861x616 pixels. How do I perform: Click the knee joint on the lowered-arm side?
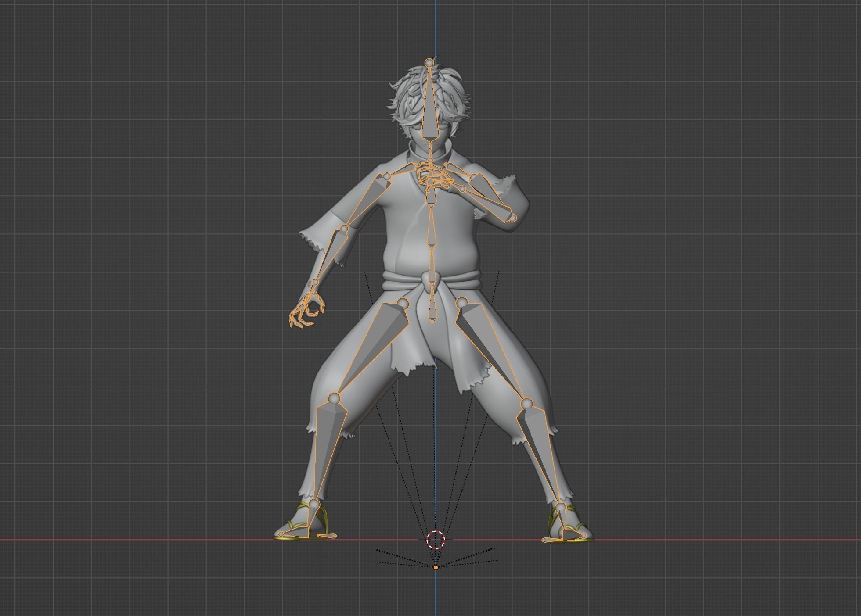point(335,398)
